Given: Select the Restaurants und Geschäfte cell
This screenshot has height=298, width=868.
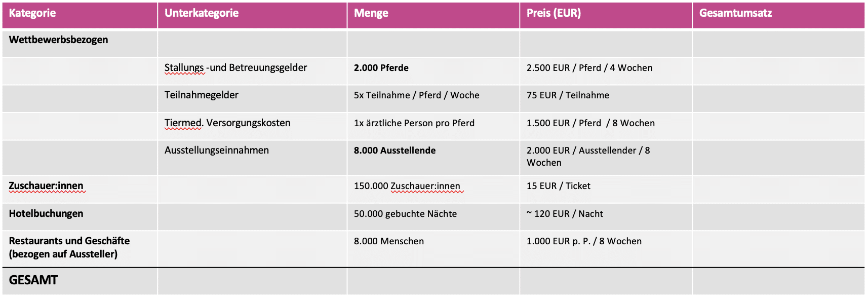Looking at the screenshot, I should (x=80, y=249).
